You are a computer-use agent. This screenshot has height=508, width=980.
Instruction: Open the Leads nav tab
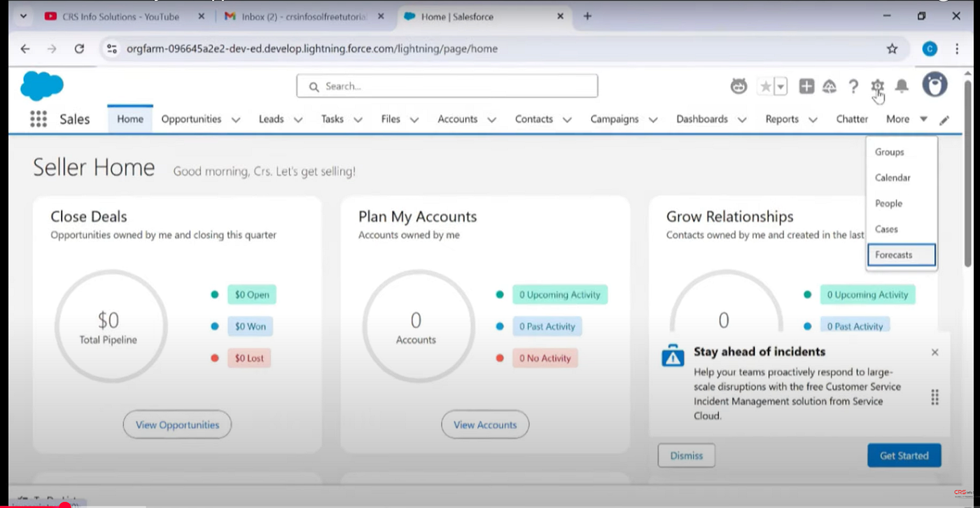tap(271, 119)
